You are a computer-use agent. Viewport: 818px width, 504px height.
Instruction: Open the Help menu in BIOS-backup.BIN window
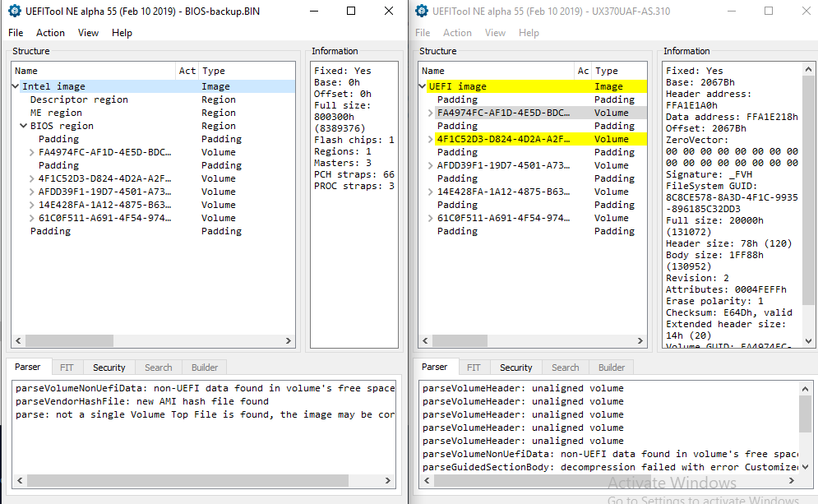point(122,33)
